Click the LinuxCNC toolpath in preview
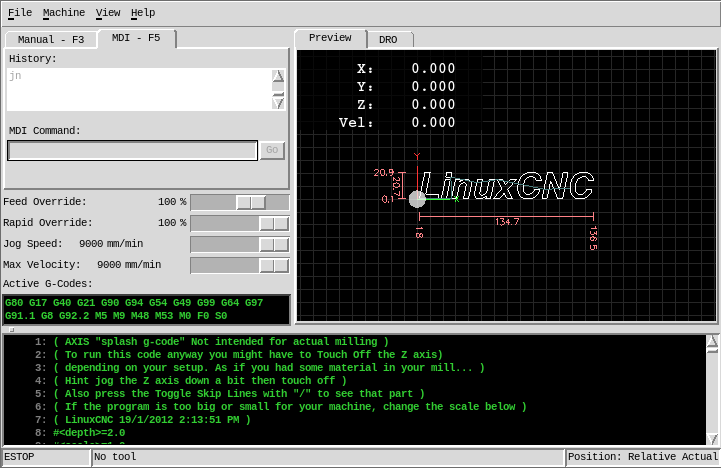The image size is (722, 468). (507, 186)
